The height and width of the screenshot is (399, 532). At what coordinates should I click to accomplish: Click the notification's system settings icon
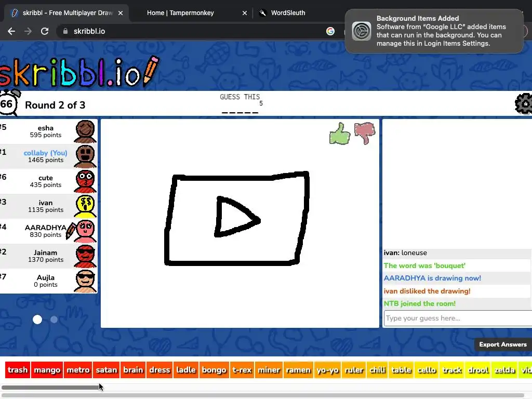coord(362,31)
